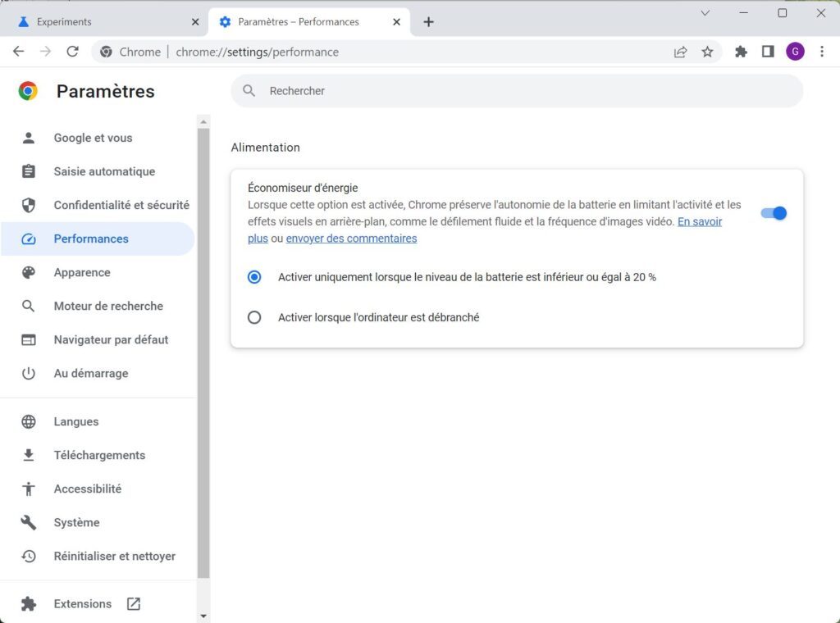Reload the current page

coord(73,52)
